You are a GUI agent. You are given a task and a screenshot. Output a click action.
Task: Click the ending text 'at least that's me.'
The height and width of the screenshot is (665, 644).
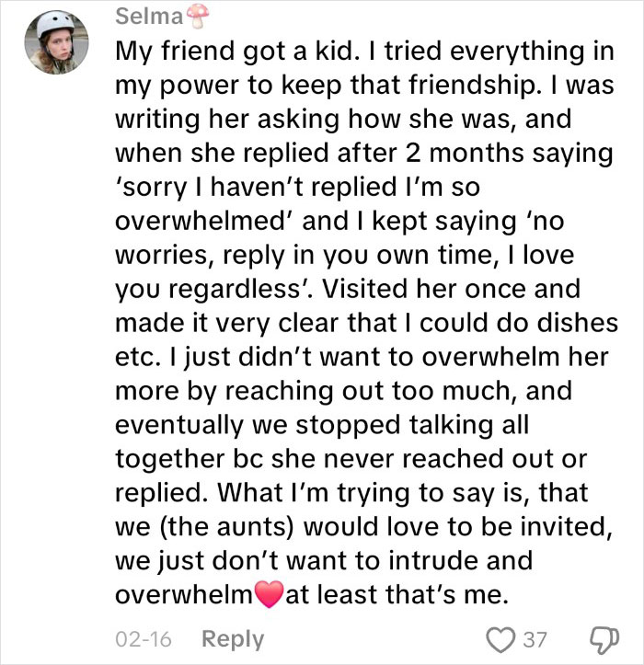(x=397, y=594)
